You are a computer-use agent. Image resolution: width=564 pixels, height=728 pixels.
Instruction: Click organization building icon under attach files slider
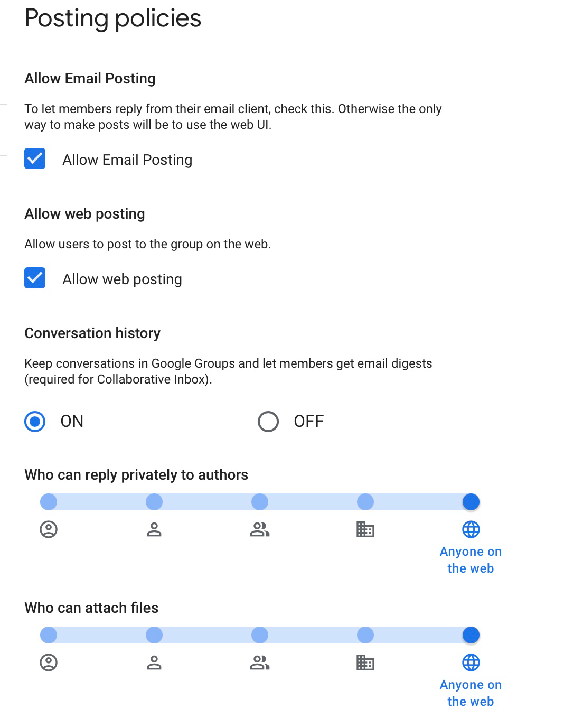tap(365, 662)
